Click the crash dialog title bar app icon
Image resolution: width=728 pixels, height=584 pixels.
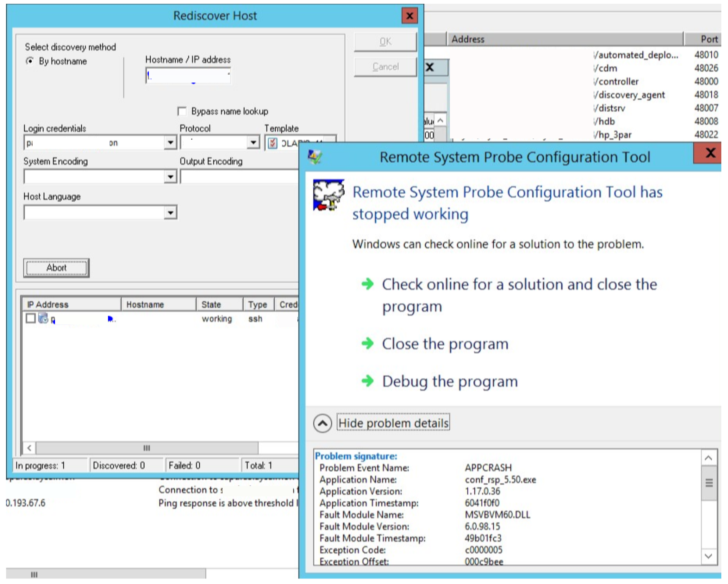pos(315,157)
